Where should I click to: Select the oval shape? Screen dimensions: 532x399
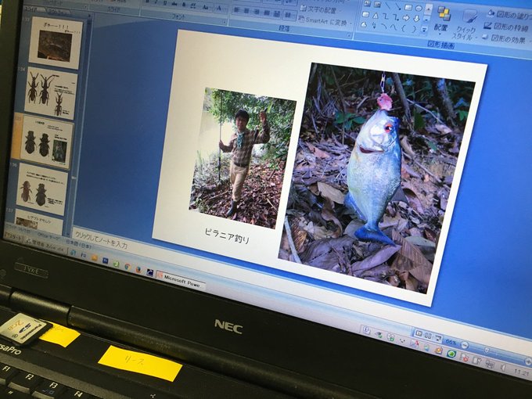419,9
